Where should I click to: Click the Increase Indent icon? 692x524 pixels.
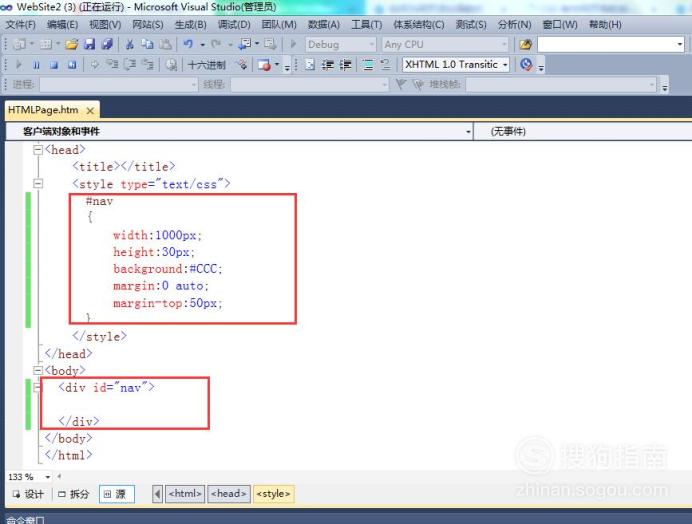345,65
